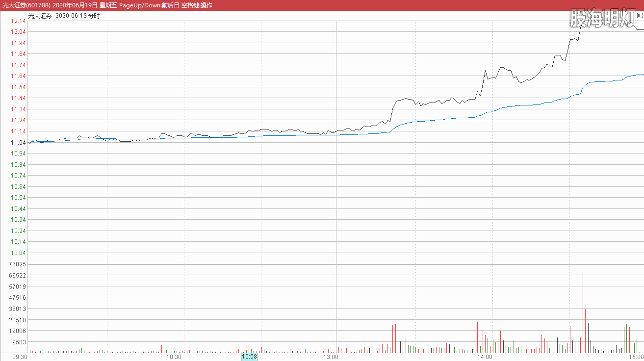Click the tallest red volume bar near 14:40
Screen dimensions: 644x361
point(583,312)
